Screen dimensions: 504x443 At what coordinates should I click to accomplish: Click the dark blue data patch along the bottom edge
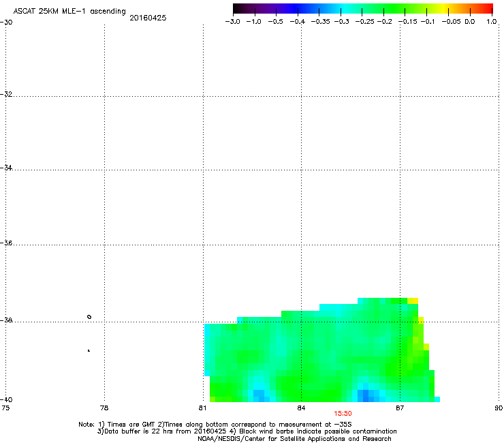click(x=366, y=396)
